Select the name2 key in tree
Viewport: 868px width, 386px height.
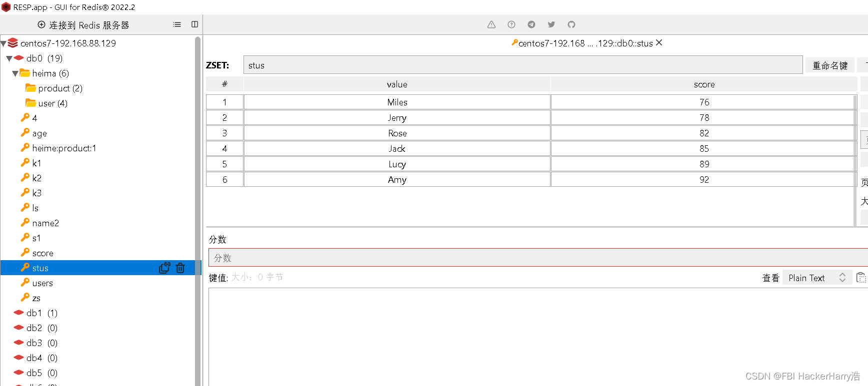(x=45, y=223)
